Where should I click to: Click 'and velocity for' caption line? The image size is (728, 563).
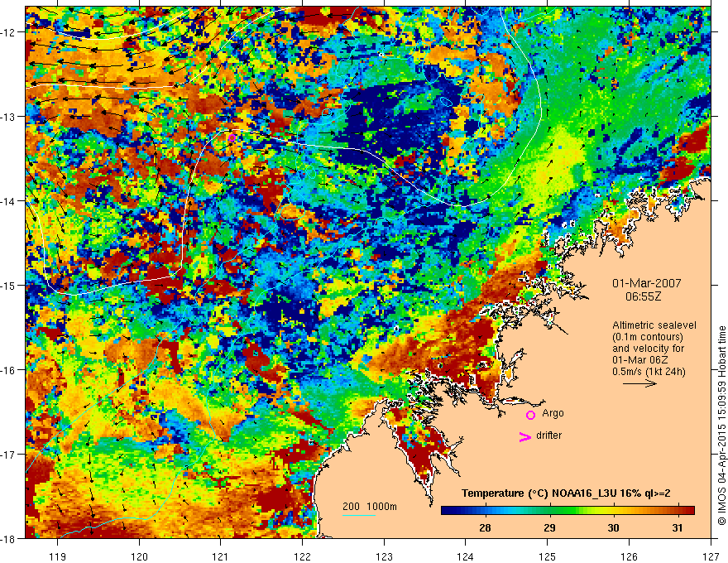(648, 349)
